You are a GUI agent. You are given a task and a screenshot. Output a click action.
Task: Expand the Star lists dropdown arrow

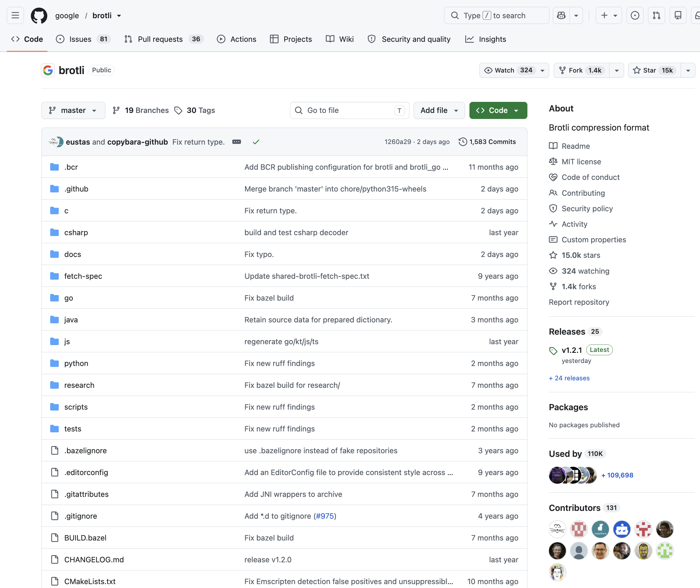click(x=688, y=71)
